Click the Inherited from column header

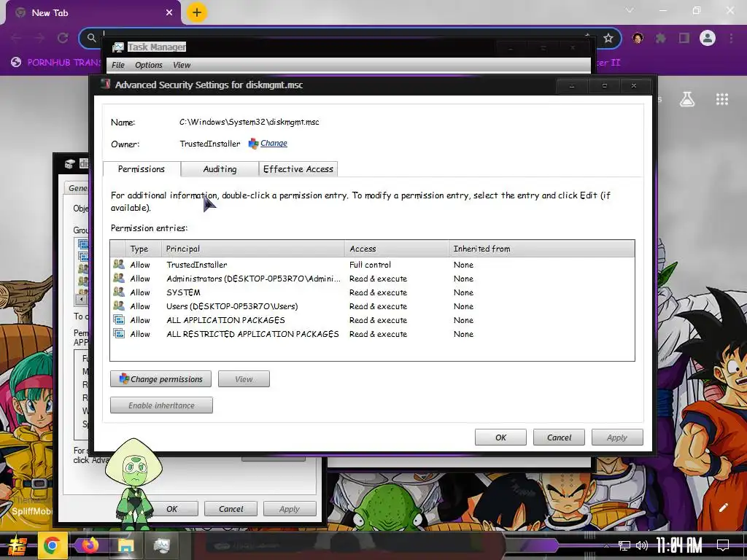541,249
